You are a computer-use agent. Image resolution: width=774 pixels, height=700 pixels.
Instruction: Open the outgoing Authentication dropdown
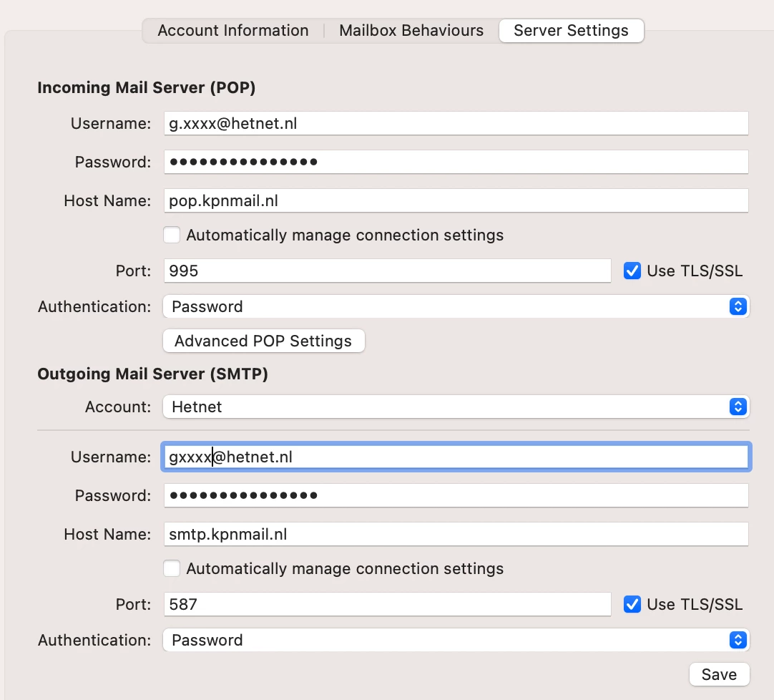click(x=456, y=640)
